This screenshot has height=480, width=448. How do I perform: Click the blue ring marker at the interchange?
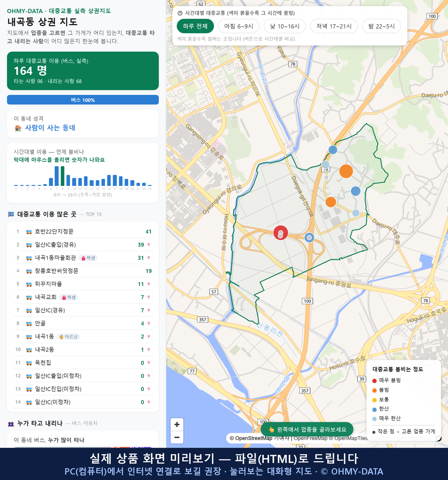[309, 237]
